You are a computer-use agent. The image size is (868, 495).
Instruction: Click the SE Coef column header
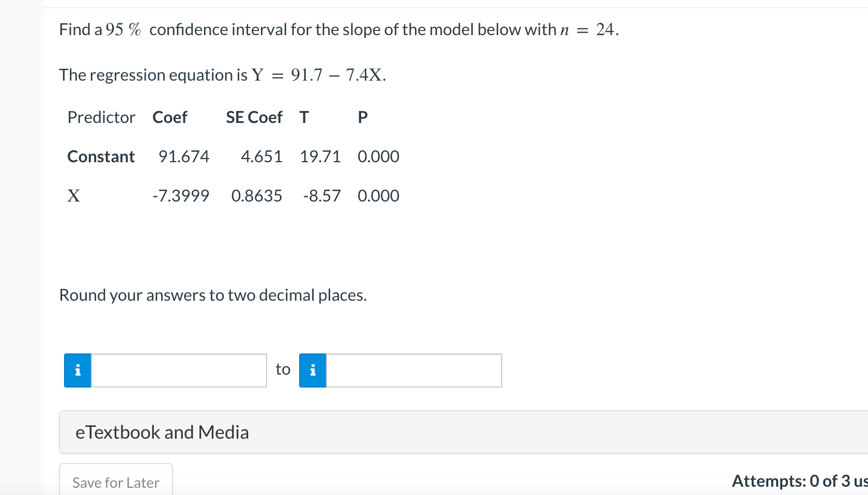point(254,117)
